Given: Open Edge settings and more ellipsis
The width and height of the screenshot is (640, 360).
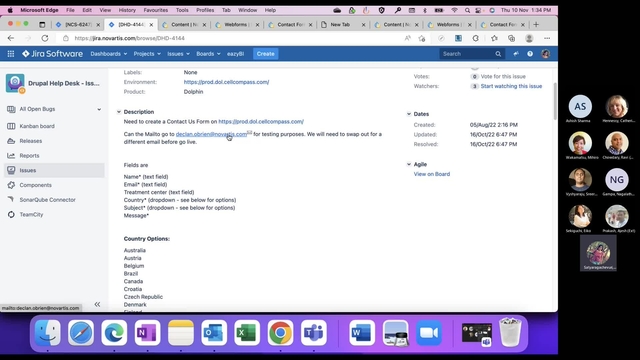Looking at the screenshot, I should pos(547,38).
